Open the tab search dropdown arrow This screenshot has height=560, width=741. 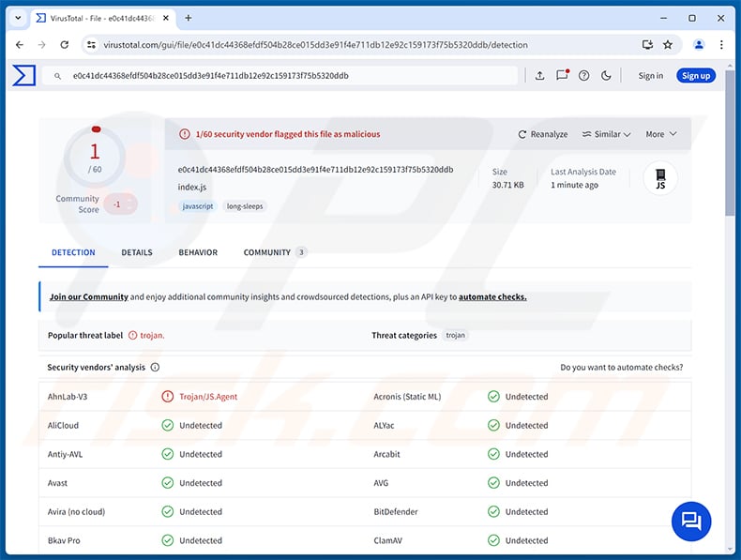pyautogui.click(x=18, y=18)
